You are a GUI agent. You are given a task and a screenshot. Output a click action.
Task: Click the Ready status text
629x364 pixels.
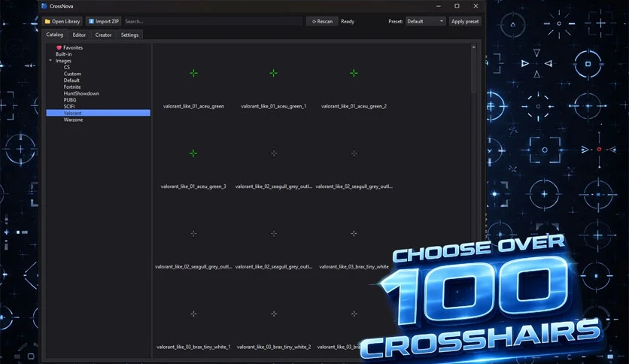pos(348,21)
